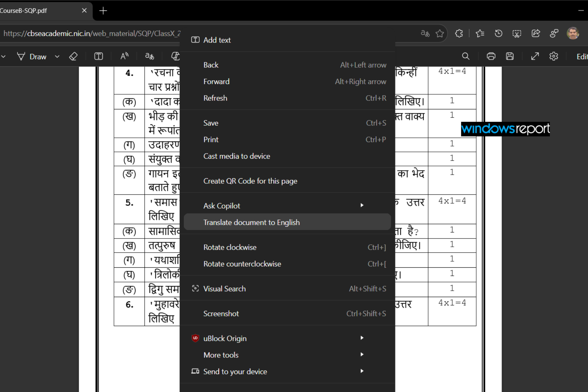Click the Add text toolbar icon
Image resolution: width=588 pixels, height=392 pixels.
click(99, 57)
